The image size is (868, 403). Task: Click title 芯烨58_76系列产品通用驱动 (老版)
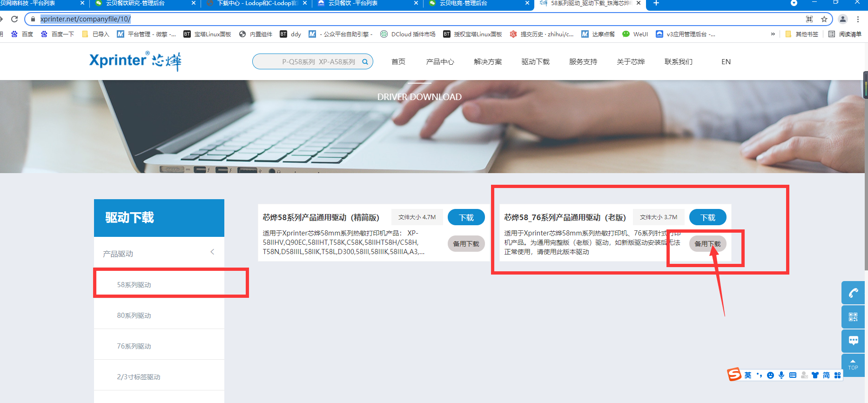tap(565, 217)
